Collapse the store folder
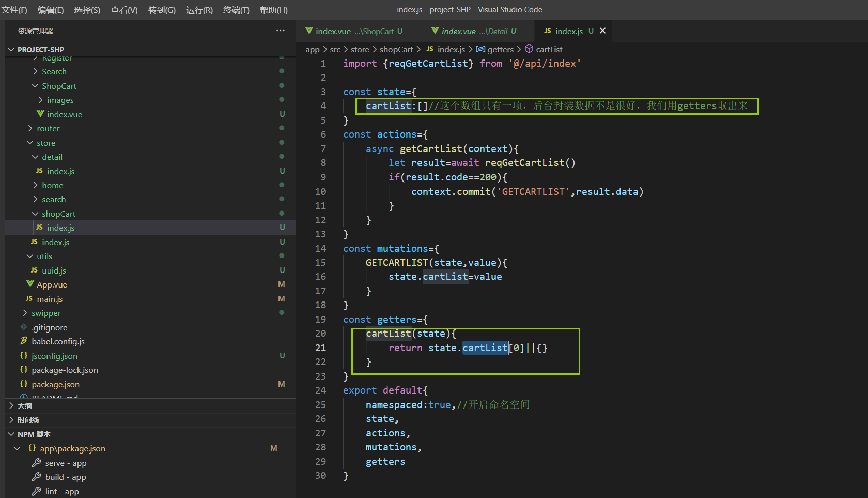 pos(46,143)
